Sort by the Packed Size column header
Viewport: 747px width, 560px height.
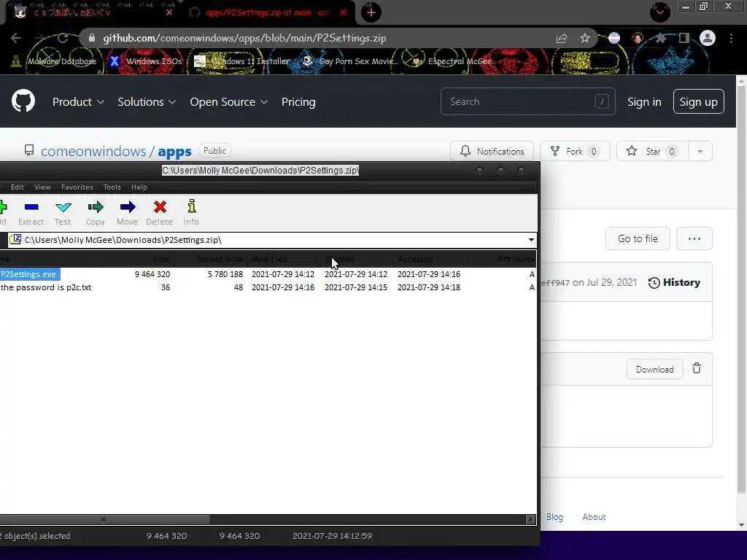211,259
